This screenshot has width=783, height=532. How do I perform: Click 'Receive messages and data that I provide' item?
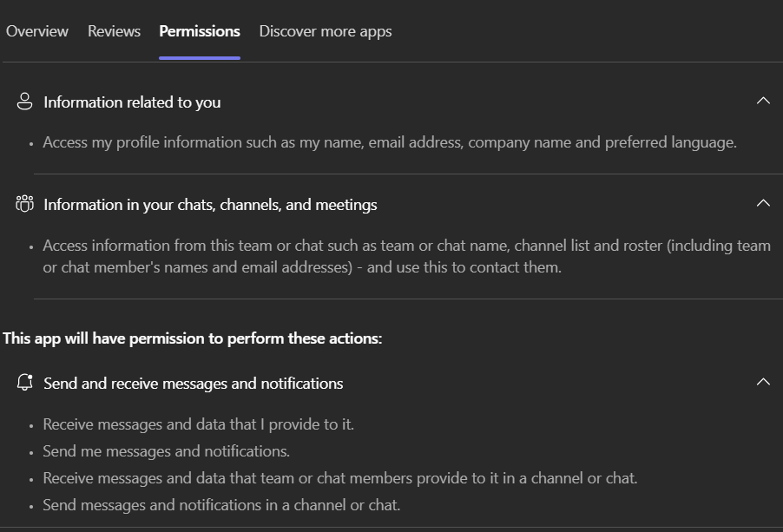pos(198,424)
